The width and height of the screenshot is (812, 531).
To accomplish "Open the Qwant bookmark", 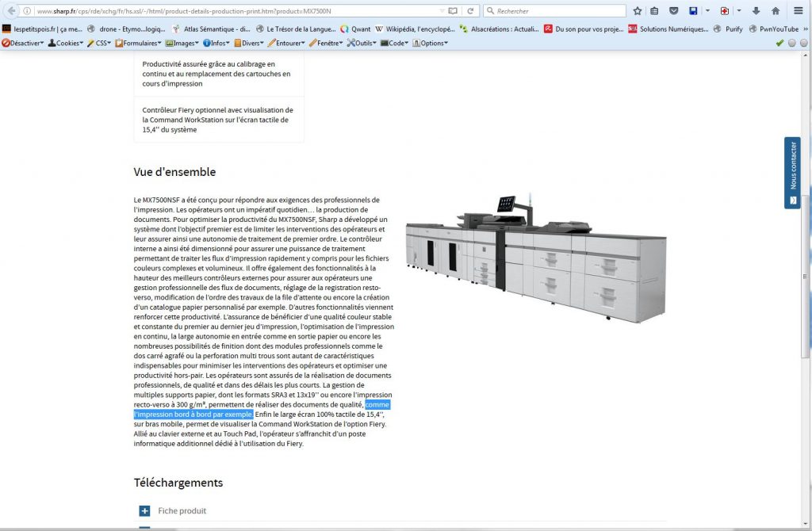I will [x=355, y=29].
